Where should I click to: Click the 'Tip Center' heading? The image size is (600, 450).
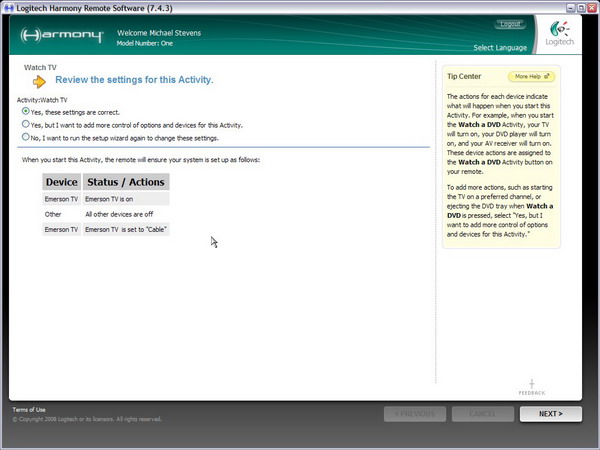[464, 77]
